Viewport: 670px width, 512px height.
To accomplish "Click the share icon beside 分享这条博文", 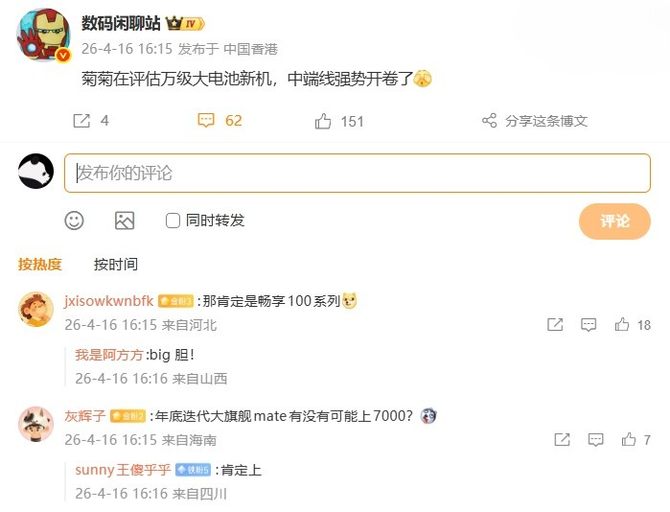I will point(489,121).
